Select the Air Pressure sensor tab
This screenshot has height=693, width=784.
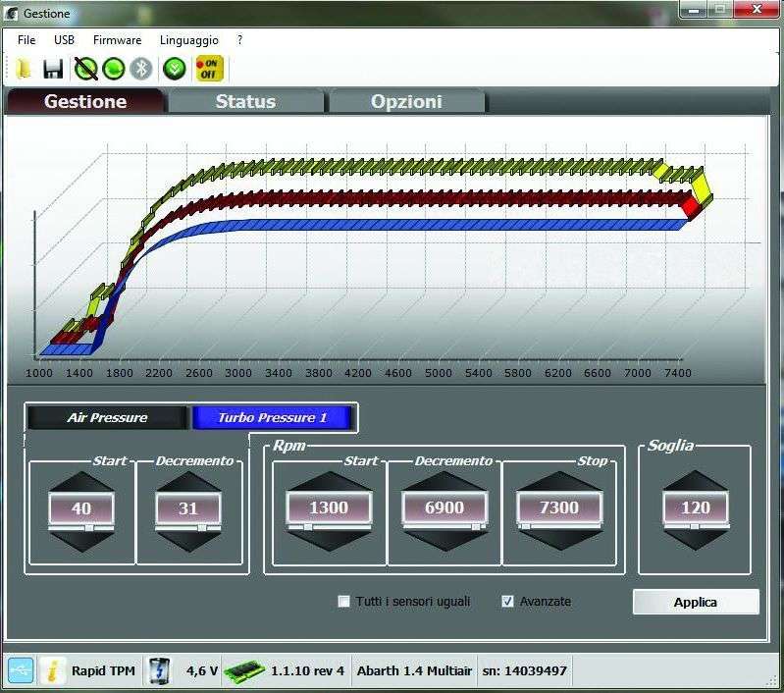click(x=107, y=418)
